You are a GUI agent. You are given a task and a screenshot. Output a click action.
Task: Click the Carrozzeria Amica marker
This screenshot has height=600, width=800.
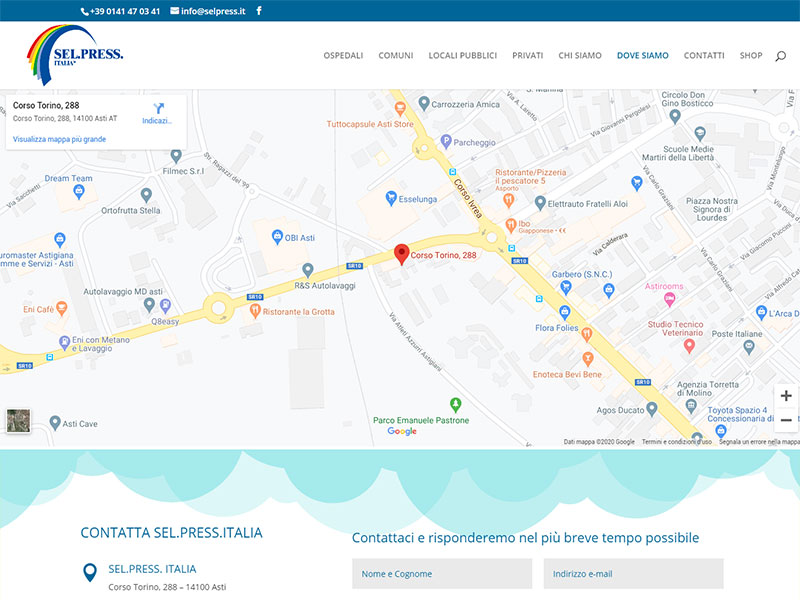[423, 103]
